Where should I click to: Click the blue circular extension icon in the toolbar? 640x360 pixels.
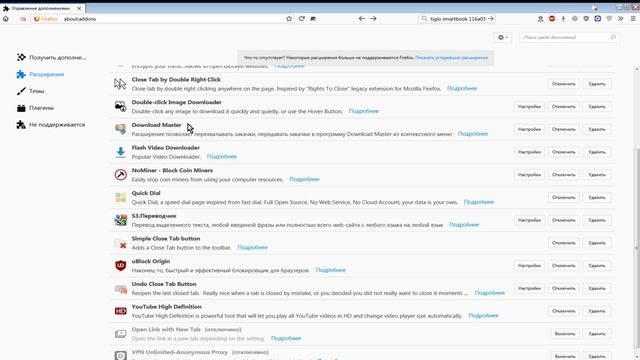pyautogui.click(x=598, y=19)
